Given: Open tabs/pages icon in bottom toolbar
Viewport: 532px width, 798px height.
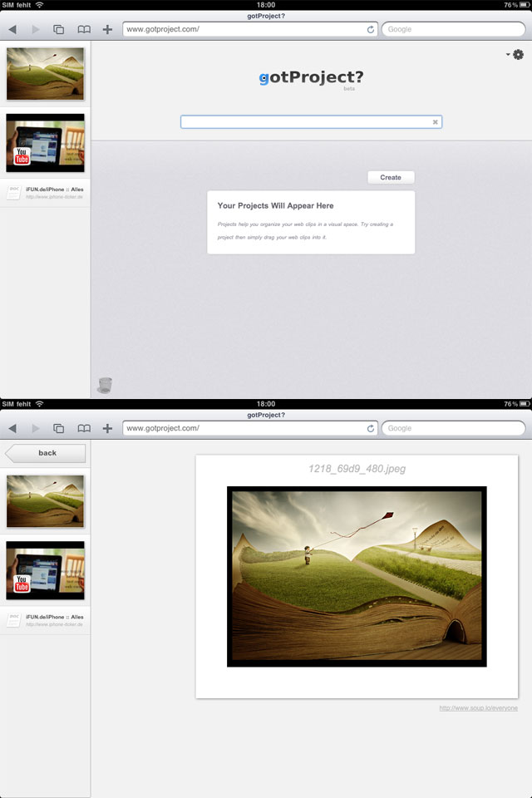Looking at the screenshot, I should pos(58,429).
